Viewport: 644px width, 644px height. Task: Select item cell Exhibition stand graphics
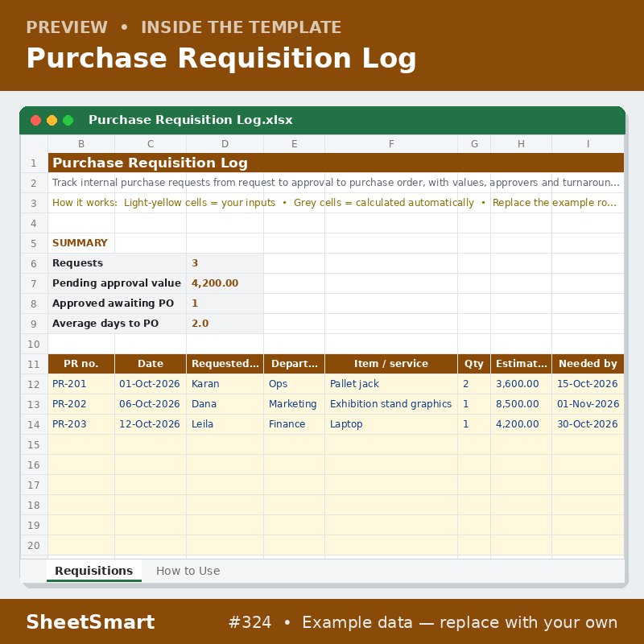click(391, 404)
